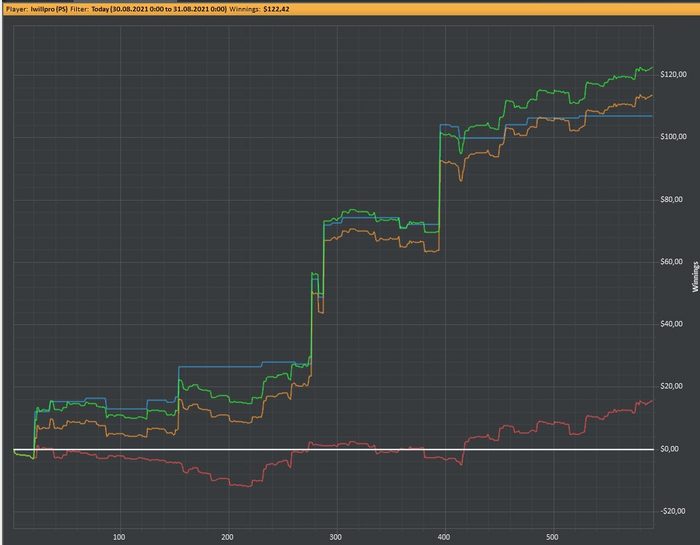Screen dimensions: 700x545
Task: Click the '200' x-axis label
Action: click(227, 537)
